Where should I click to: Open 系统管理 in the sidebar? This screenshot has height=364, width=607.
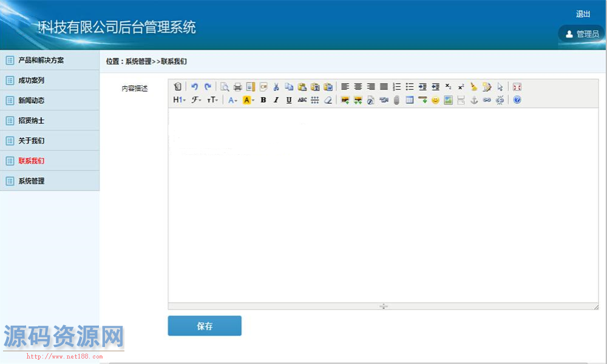(x=50, y=181)
